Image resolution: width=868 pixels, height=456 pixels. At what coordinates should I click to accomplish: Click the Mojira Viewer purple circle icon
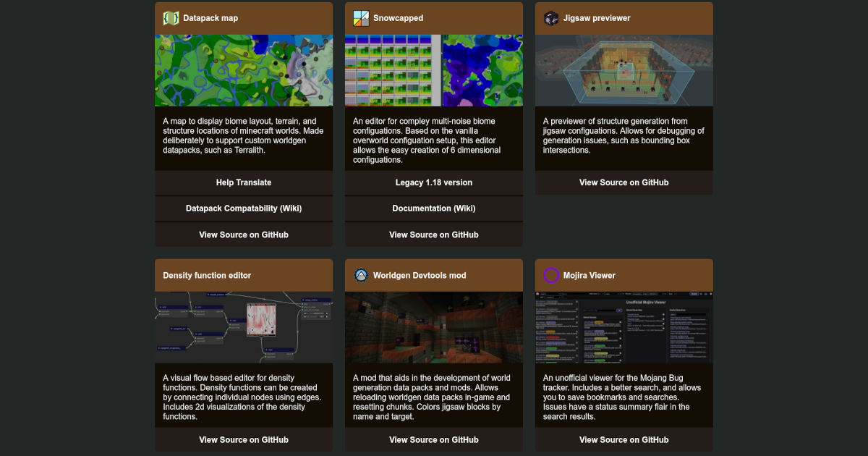[551, 275]
